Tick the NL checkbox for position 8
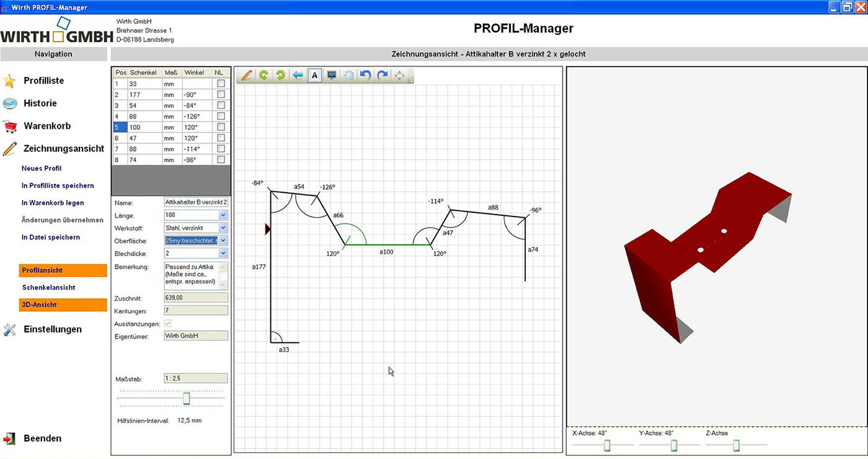This screenshot has height=459, width=868. 221,159
